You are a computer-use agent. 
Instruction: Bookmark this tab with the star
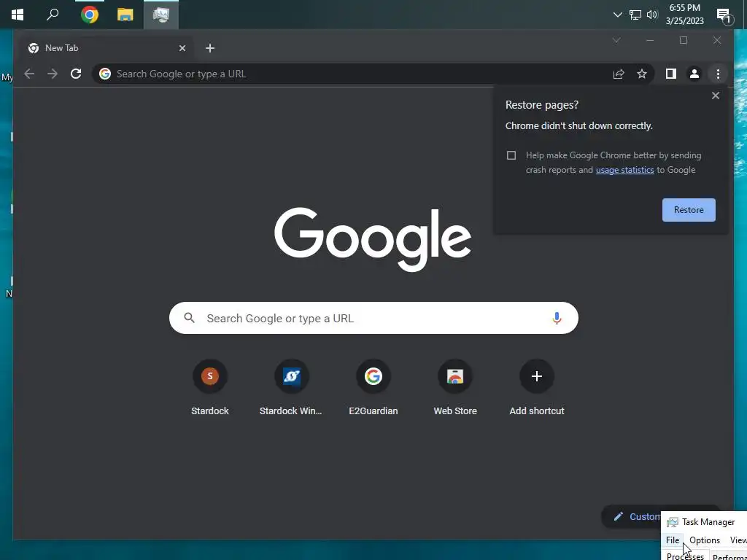tap(642, 74)
